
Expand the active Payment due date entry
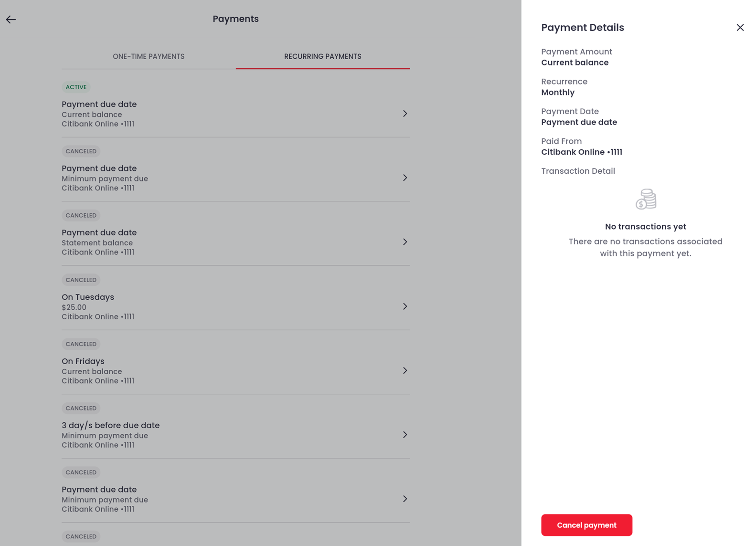click(405, 114)
